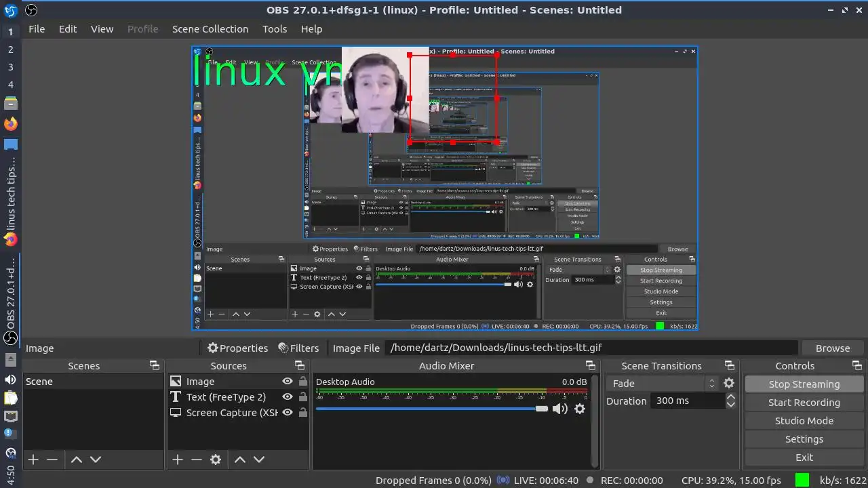Click Start Recording button
The width and height of the screenshot is (868, 488).
point(804,403)
